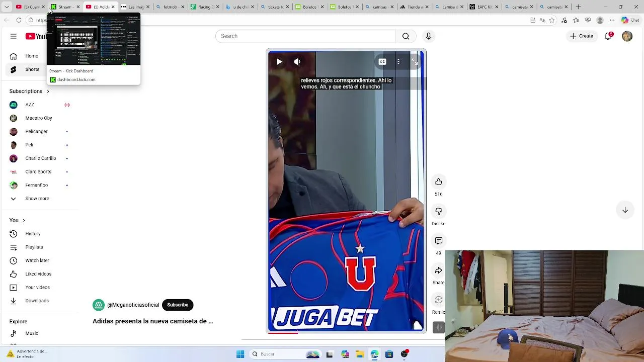This screenshot has height=362, width=644.
Task: Subscribe to Meganoticiasoficial
Action: (178, 305)
